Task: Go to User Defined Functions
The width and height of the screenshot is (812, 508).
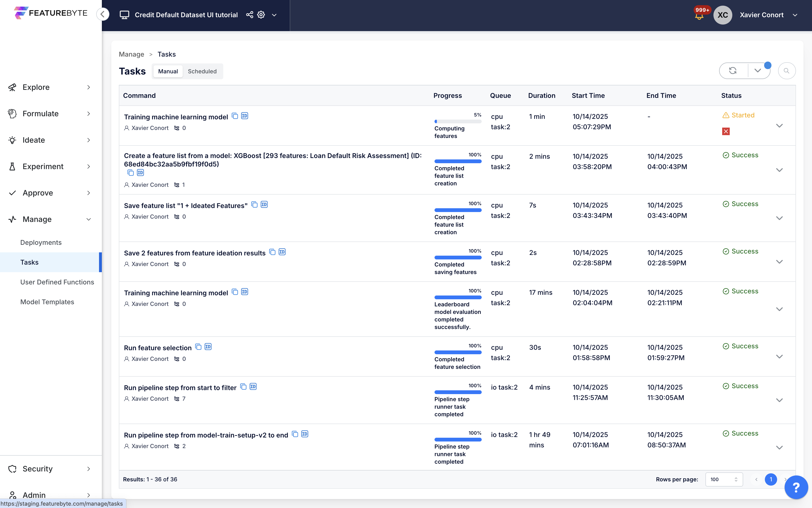Action: pos(57,282)
